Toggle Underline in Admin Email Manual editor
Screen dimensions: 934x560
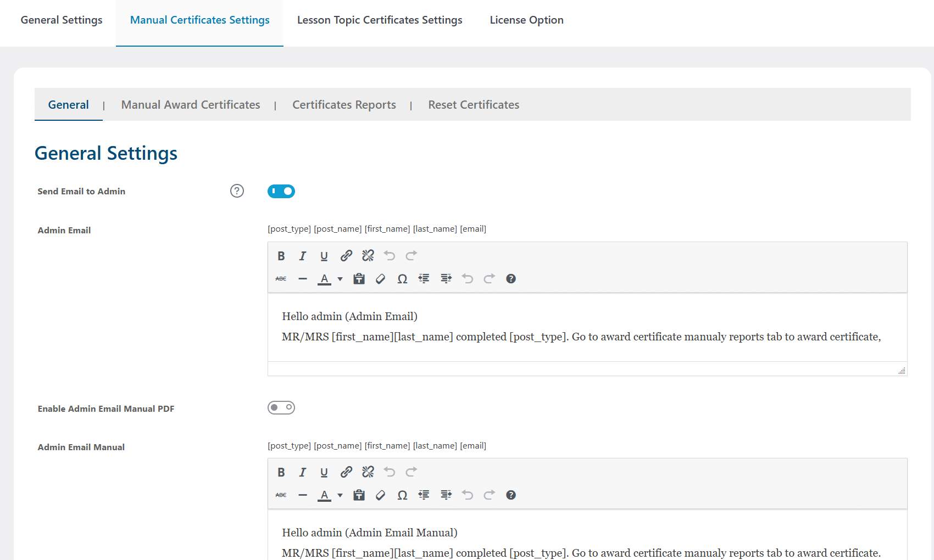point(324,472)
